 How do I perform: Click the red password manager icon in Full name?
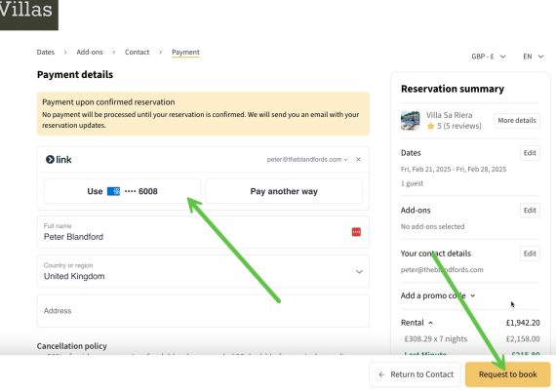(x=356, y=232)
